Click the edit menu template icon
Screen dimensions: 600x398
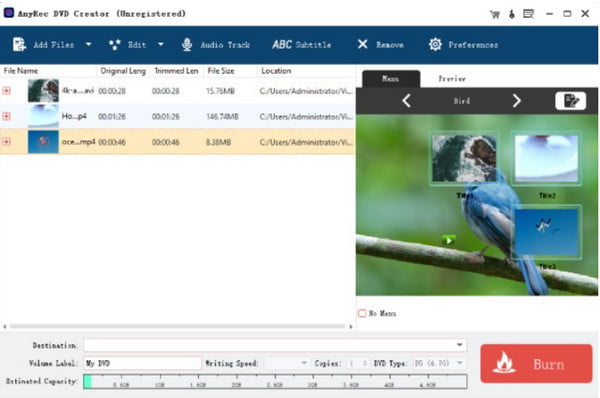coord(571,101)
